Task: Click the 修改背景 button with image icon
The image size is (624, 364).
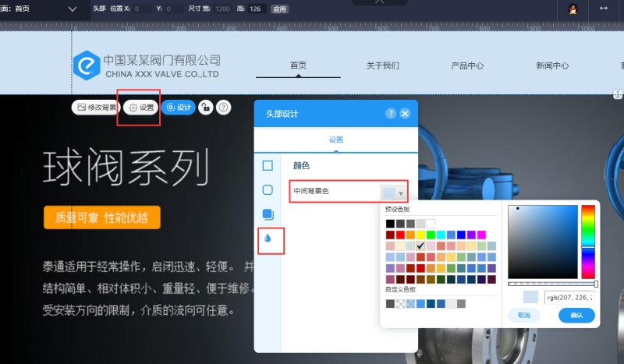Action: click(96, 108)
